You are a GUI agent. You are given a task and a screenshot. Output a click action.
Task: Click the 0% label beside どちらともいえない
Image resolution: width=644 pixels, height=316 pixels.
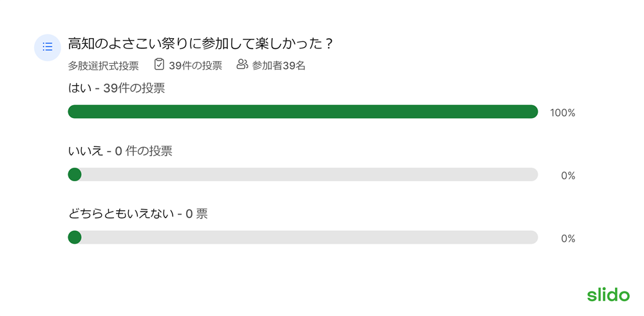click(x=568, y=239)
